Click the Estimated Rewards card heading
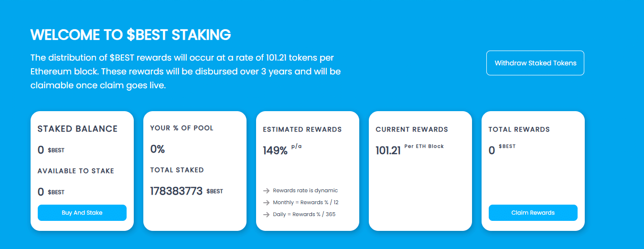This screenshot has height=249, width=644. coord(302,129)
